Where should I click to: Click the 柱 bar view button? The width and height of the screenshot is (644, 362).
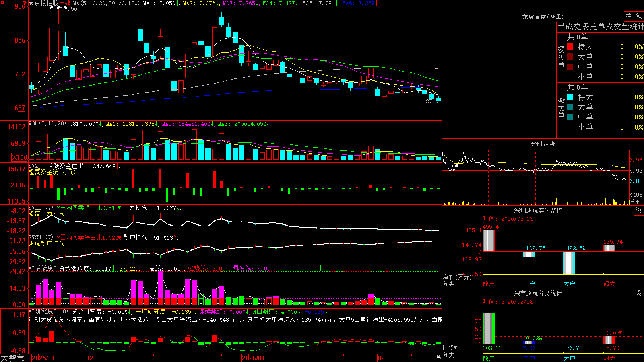[x=629, y=16]
